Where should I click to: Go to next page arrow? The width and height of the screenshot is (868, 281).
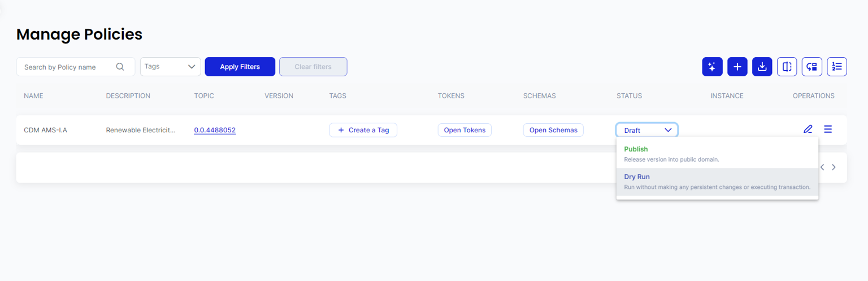click(x=834, y=167)
